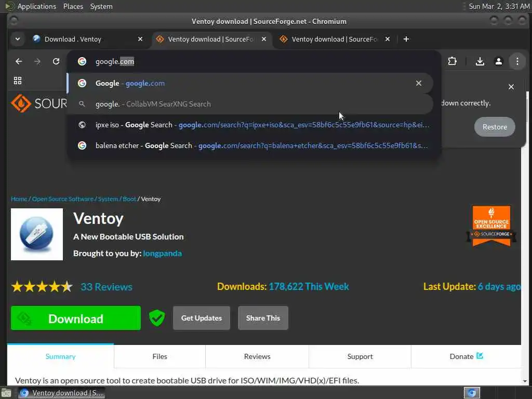Select the CollabVM SearXNG Search suggestion
The height and width of the screenshot is (399, 532).
pyautogui.click(x=250, y=104)
